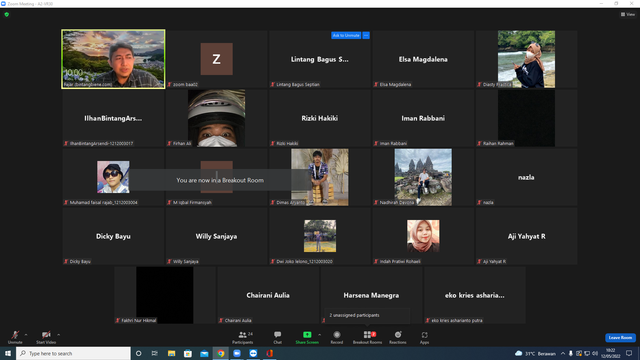Screen dimensions: 640x360
Task: Open the TeamViewer taskbar icon
Action: (253, 353)
